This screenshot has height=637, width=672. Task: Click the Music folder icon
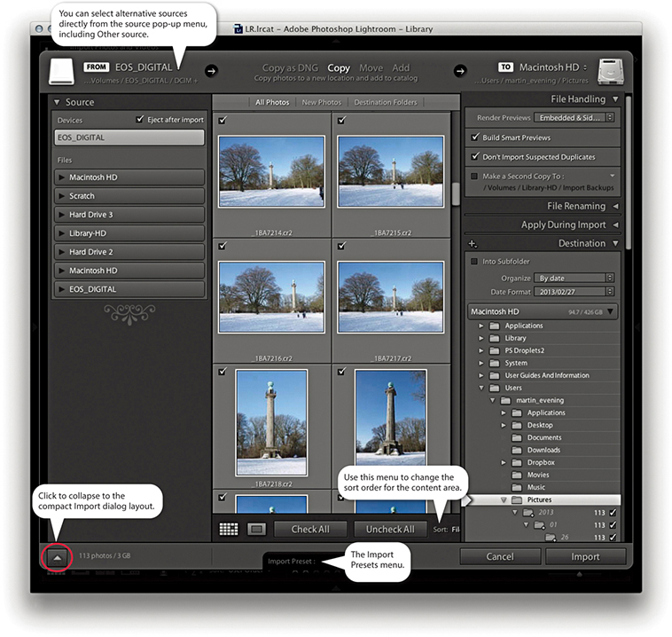coord(517,487)
